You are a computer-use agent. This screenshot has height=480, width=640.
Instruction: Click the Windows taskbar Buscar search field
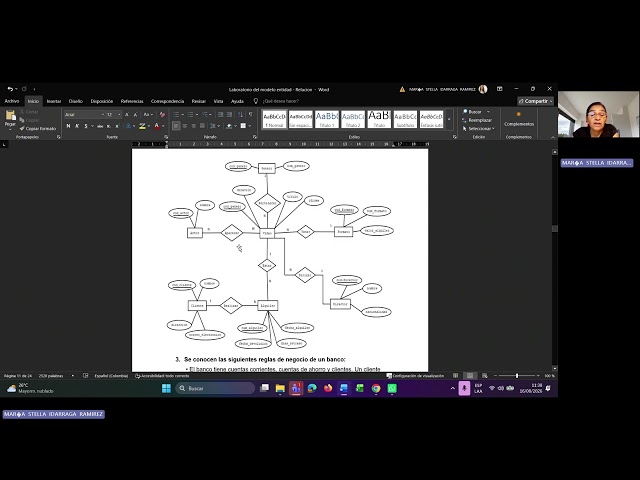(215, 388)
